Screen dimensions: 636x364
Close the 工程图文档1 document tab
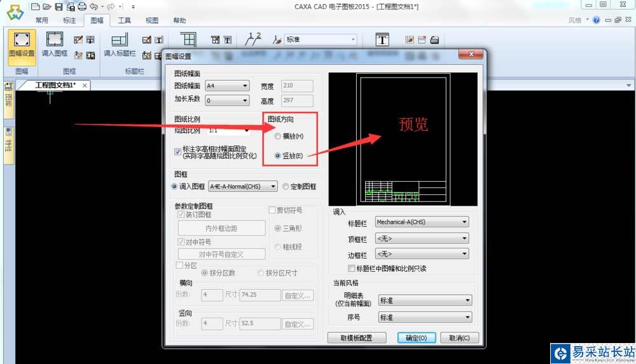point(85,86)
